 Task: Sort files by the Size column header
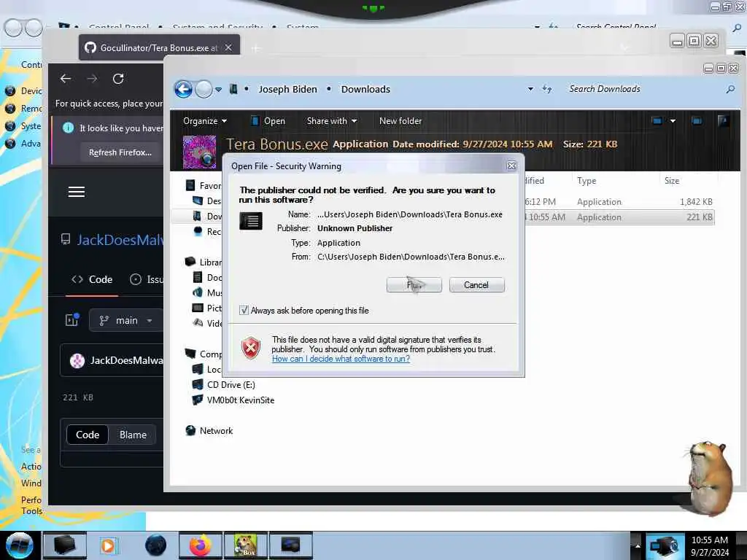pyautogui.click(x=672, y=181)
